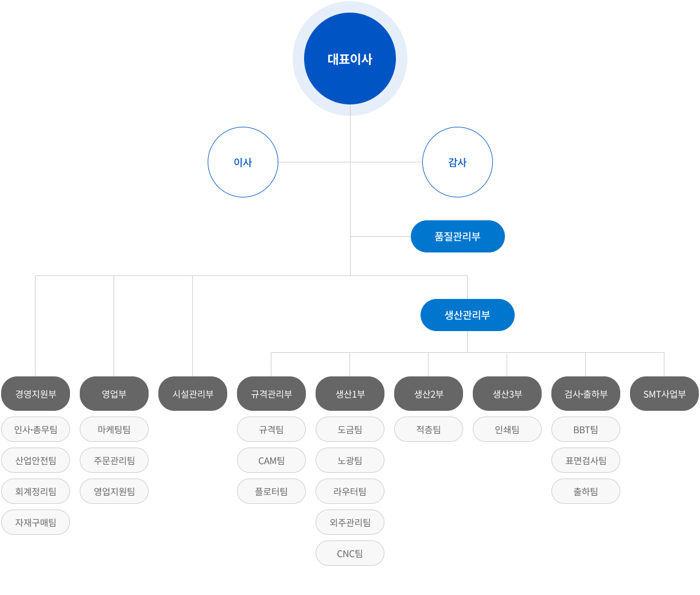Select the 영업부 department box
The image size is (700, 595).
pos(114,394)
